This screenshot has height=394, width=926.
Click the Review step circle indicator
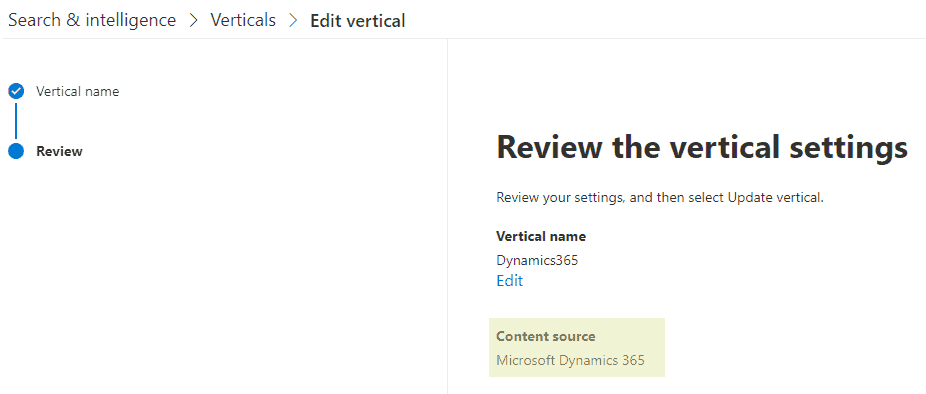(x=16, y=151)
